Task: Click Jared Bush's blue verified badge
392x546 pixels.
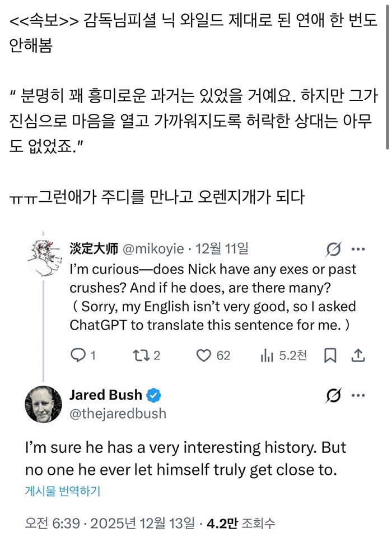Action: point(154,395)
